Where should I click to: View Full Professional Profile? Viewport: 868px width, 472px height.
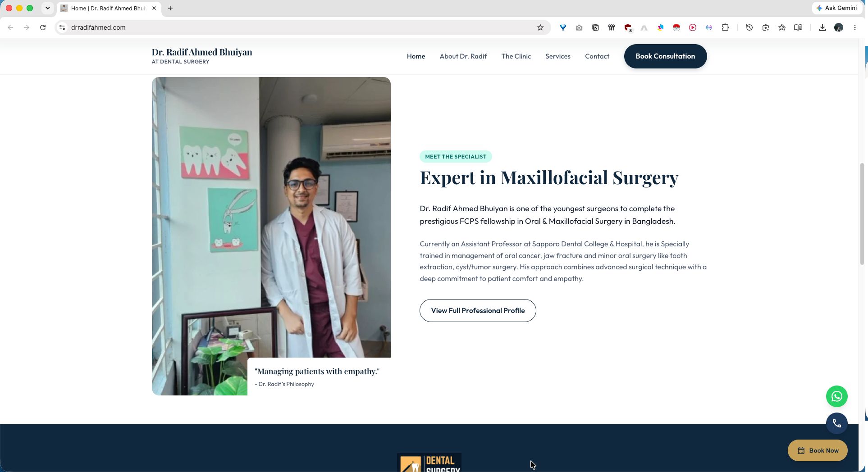[478, 310]
